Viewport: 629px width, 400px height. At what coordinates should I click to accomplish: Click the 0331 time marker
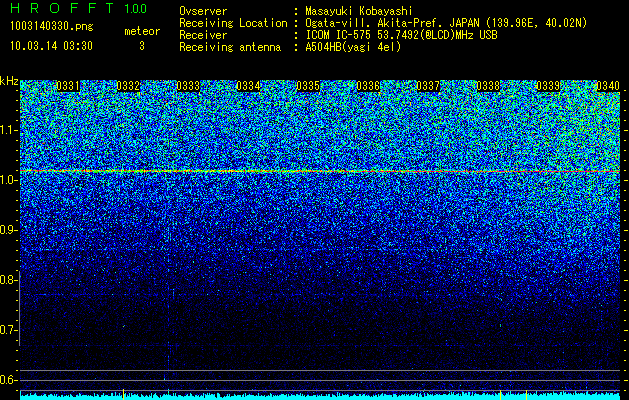[x=68, y=86]
